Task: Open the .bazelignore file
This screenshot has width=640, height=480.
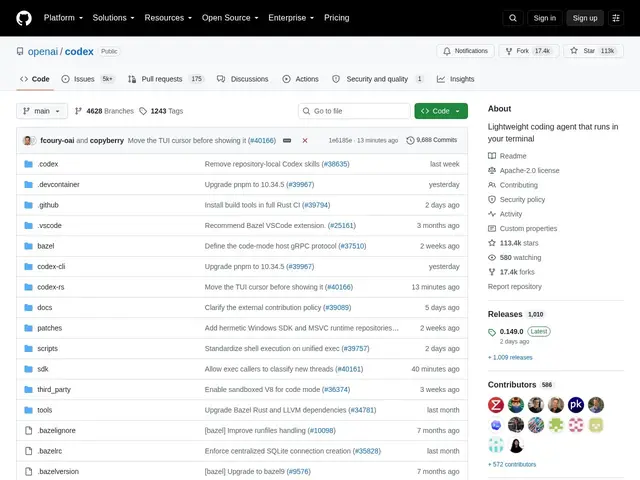Action: [56, 431]
